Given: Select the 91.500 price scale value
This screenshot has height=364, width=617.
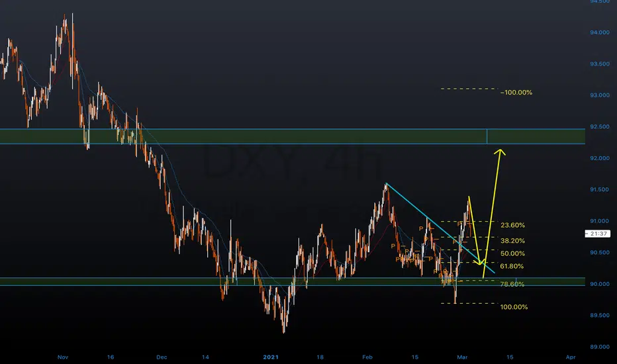Looking at the screenshot, I should click(x=600, y=190).
